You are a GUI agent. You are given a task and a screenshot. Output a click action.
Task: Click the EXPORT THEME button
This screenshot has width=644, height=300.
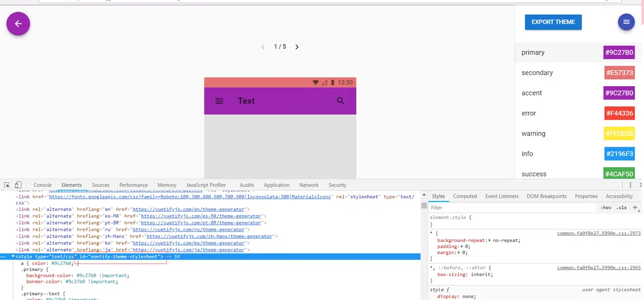553,22
